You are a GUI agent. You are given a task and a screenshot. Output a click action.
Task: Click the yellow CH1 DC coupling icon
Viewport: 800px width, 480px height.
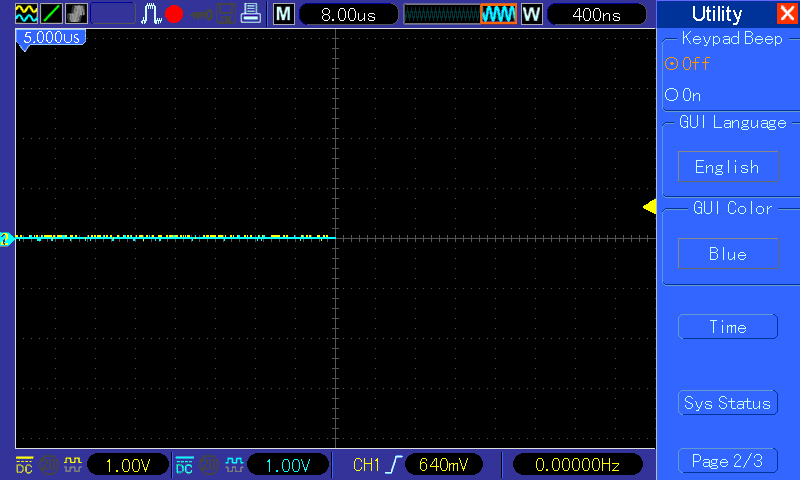[x=24, y=465]
